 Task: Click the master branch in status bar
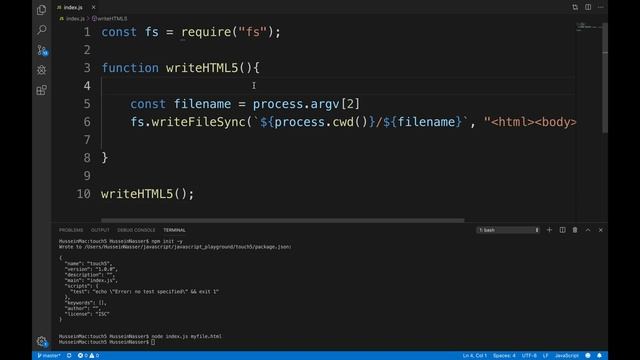pos(49,356)
